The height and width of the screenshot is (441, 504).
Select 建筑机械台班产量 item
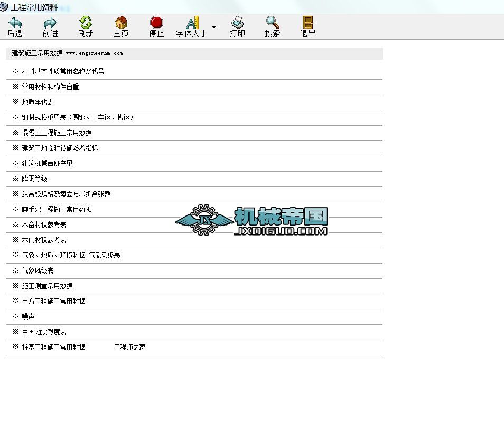(47, 164)
